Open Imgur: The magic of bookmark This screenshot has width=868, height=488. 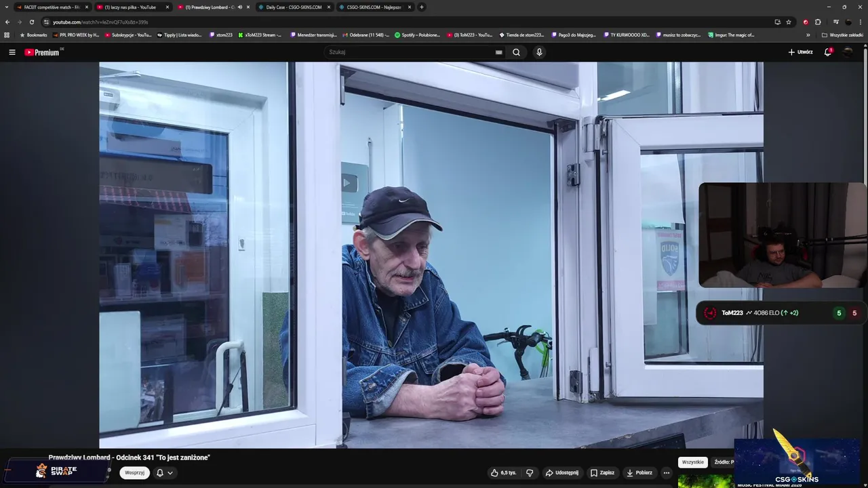(731, 35)
